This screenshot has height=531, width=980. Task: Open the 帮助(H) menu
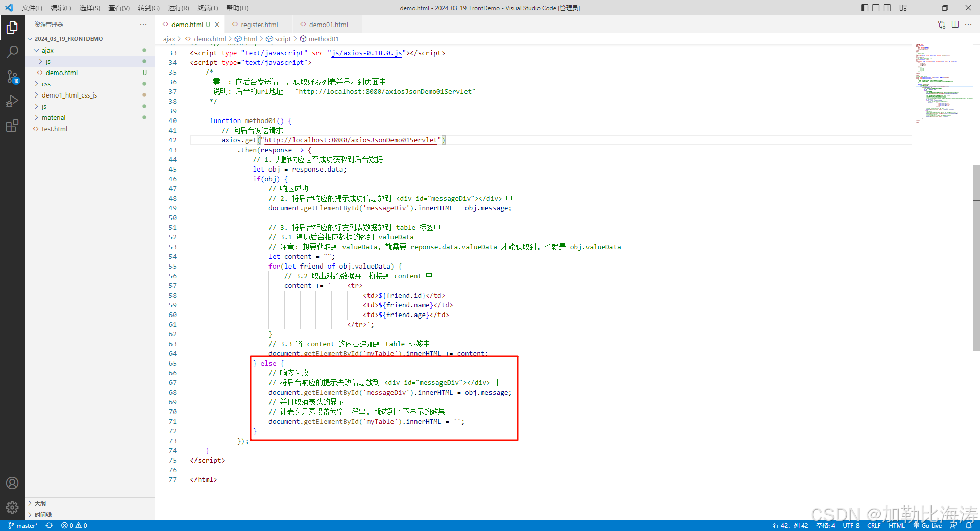(237, 8)
